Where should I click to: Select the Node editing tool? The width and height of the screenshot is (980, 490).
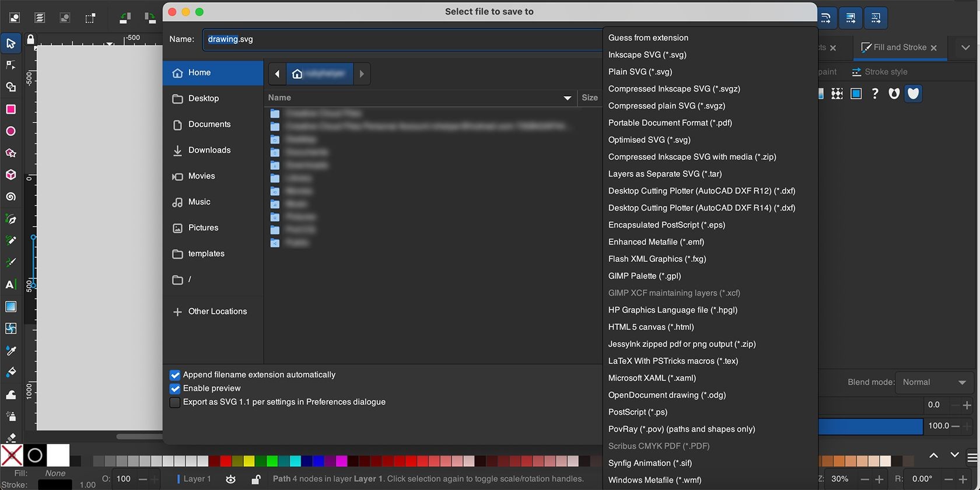tap(10, 65)
